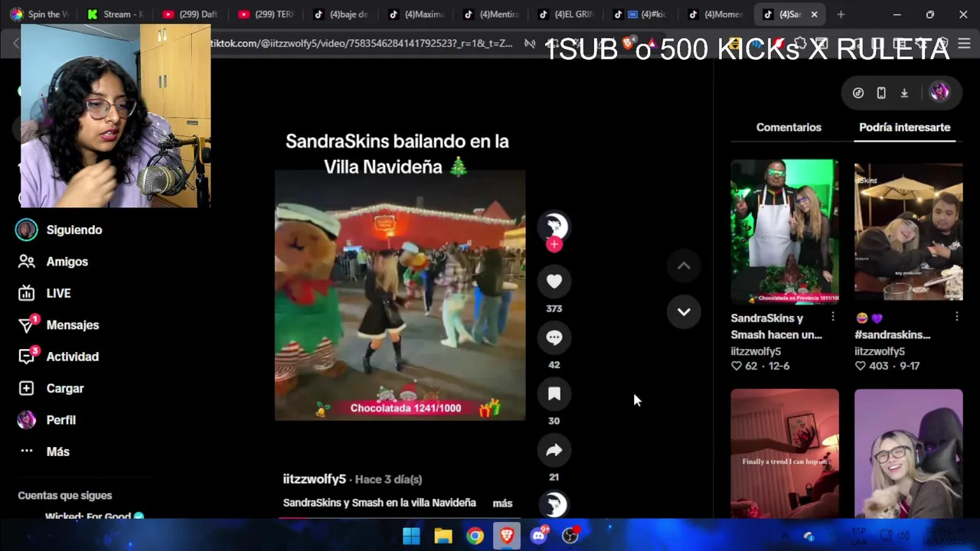Screen dimensions: 980x551
Task: Open comments via the speech bubble icon
Action: click(554, 337)
